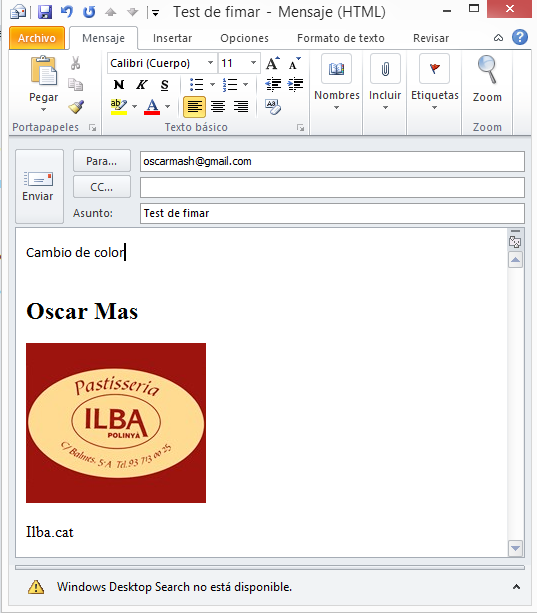Screen dimensions: 537x613
Task: Apply yellow text highlight color
Action: coord(119,106)
